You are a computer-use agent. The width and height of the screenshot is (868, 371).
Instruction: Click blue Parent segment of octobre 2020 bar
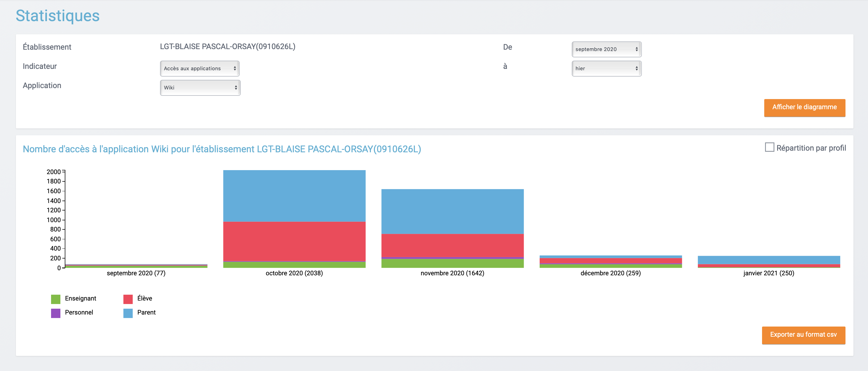(294, 195)
